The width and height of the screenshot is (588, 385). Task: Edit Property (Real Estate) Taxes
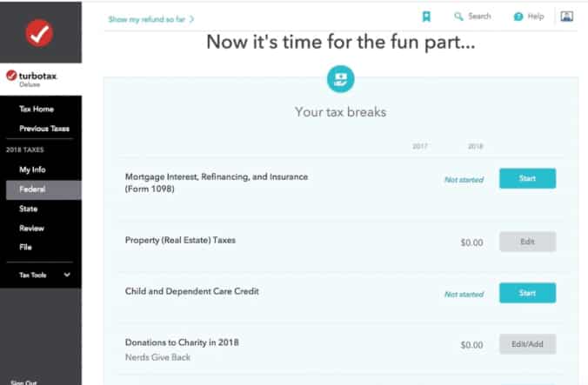coord(528,242)
